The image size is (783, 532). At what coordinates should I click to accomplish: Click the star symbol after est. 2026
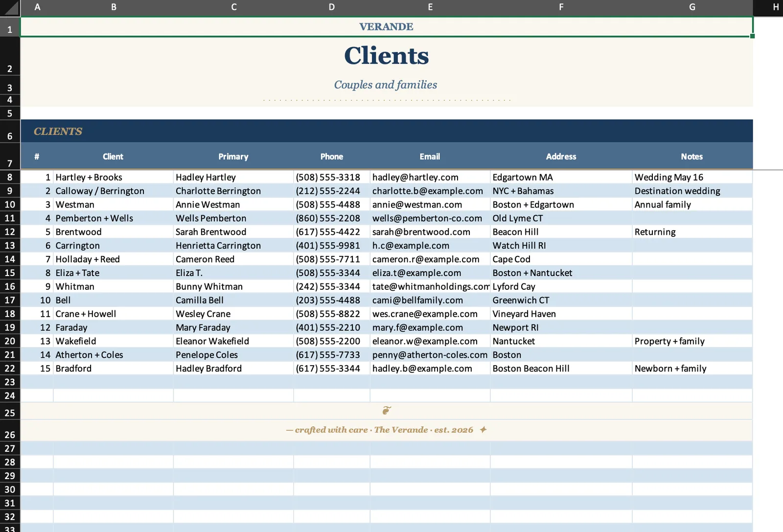click(483, 430)
